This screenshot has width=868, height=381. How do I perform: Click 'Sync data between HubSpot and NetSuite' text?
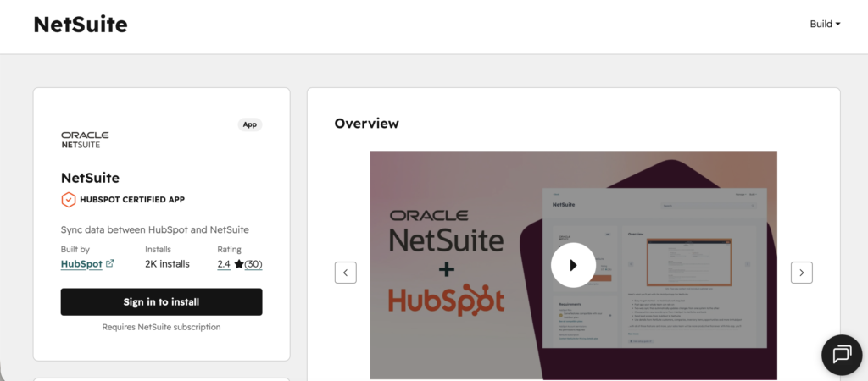(155, 230)
